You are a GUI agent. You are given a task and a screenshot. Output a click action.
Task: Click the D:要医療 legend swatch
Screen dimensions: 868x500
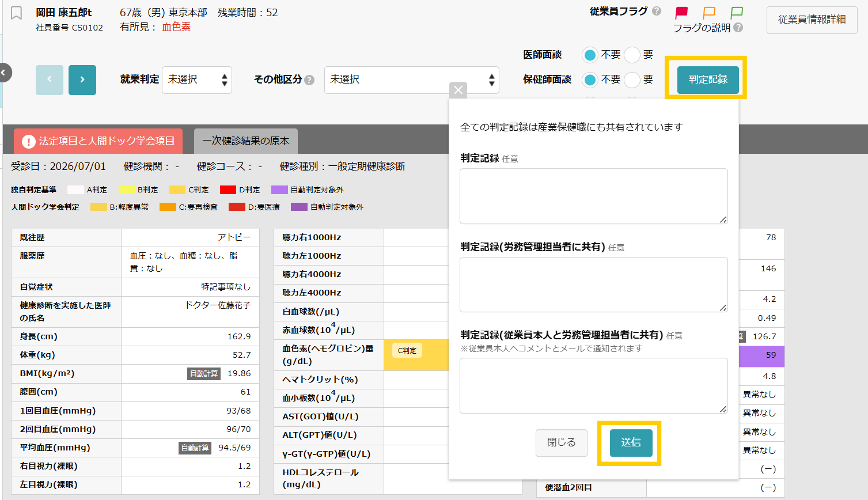[237, 207]
